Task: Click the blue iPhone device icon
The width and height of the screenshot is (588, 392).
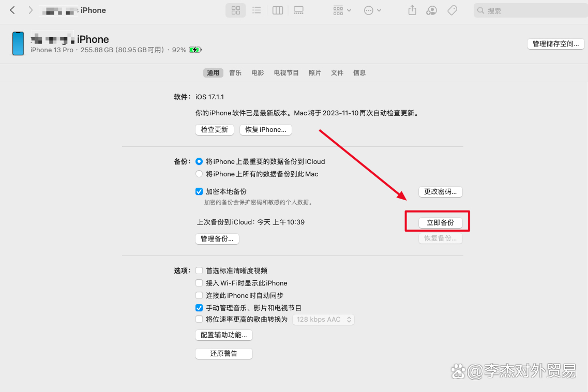Action: coord(18,43)
